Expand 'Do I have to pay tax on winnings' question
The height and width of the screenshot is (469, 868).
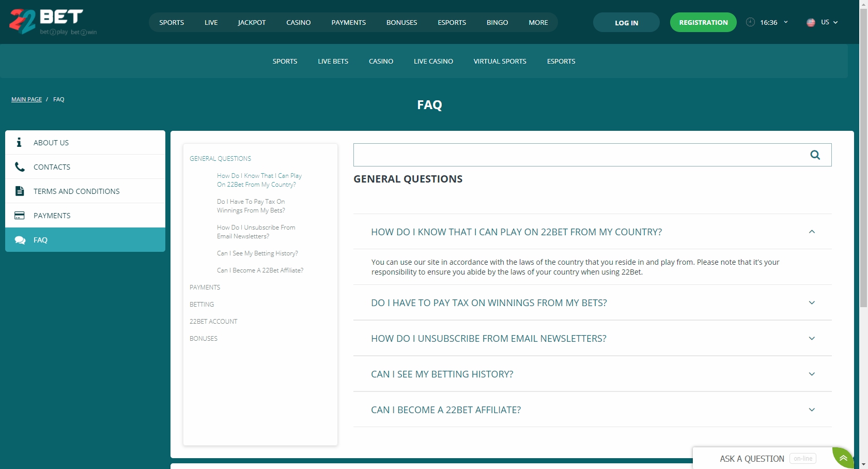tap(592, 302)
